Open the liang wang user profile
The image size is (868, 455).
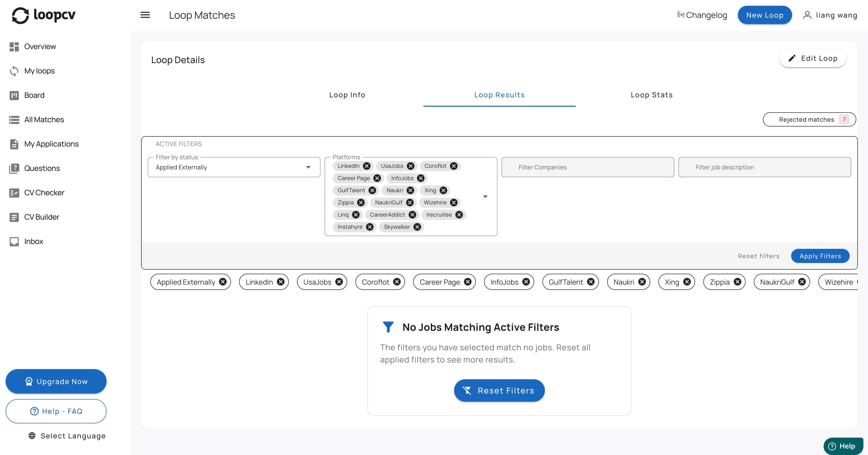[x=830, y=15]
